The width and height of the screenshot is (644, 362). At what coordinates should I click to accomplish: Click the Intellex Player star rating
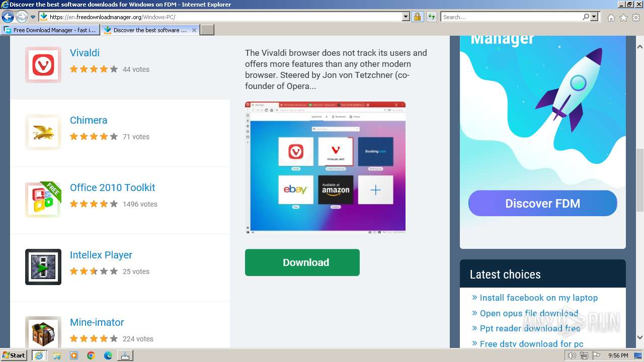point(94,271)
